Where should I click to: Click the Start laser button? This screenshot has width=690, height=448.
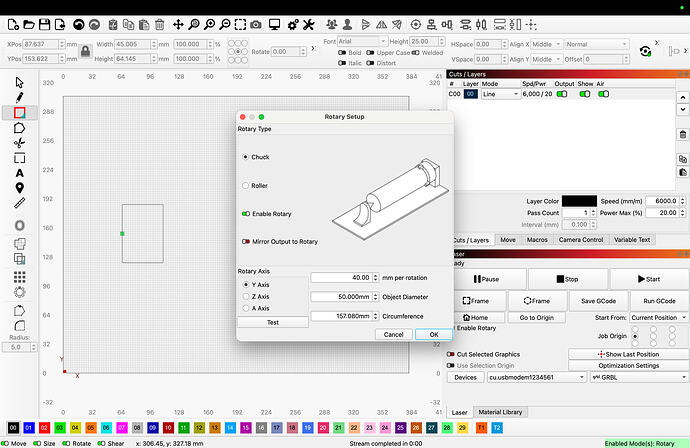649,279
